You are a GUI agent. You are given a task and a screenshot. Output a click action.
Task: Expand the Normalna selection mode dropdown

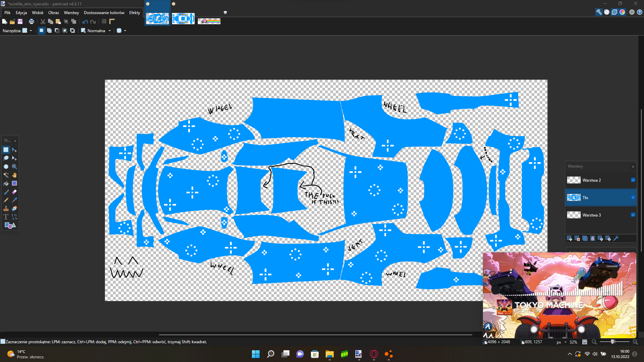[x=109, y=31]
